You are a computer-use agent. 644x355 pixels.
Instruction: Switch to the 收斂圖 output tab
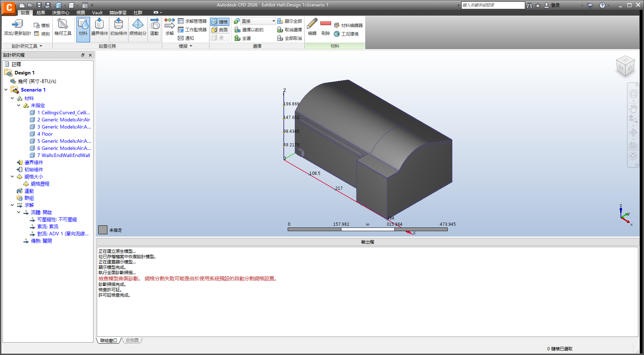point(132,340)
